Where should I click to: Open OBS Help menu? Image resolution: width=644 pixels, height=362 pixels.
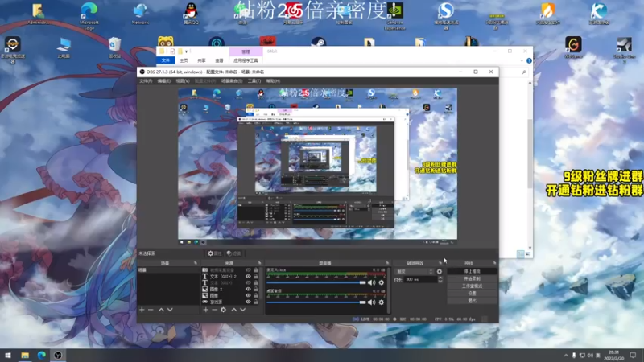[x=273, y=81]
